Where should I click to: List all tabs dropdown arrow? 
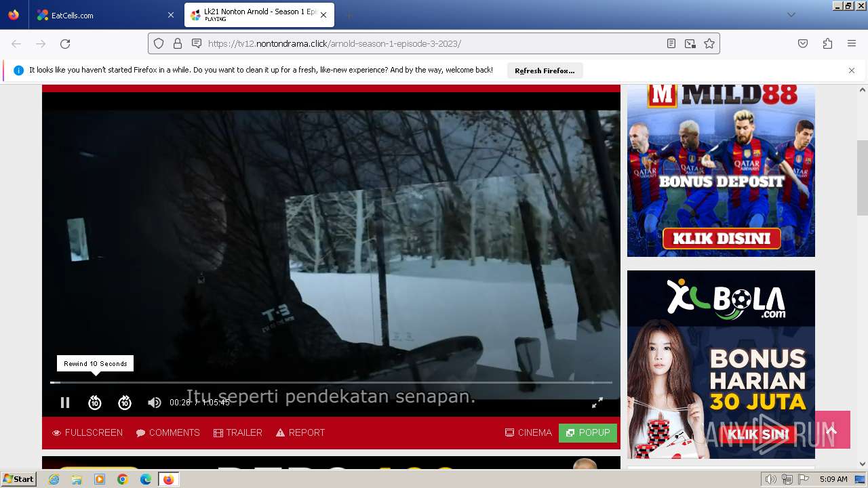pyautogui.click(x=791, y=15)
